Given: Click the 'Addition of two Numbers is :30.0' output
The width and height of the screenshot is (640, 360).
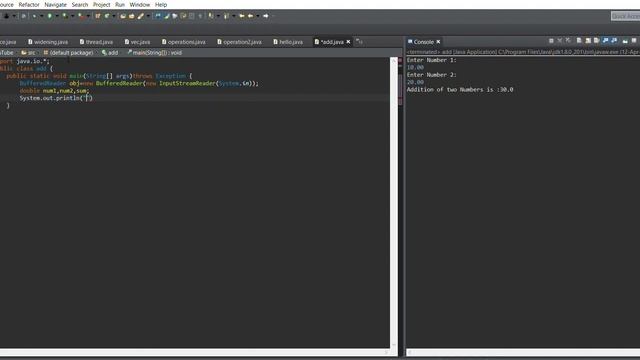Looking at the screenshot, I should point(460,89).
